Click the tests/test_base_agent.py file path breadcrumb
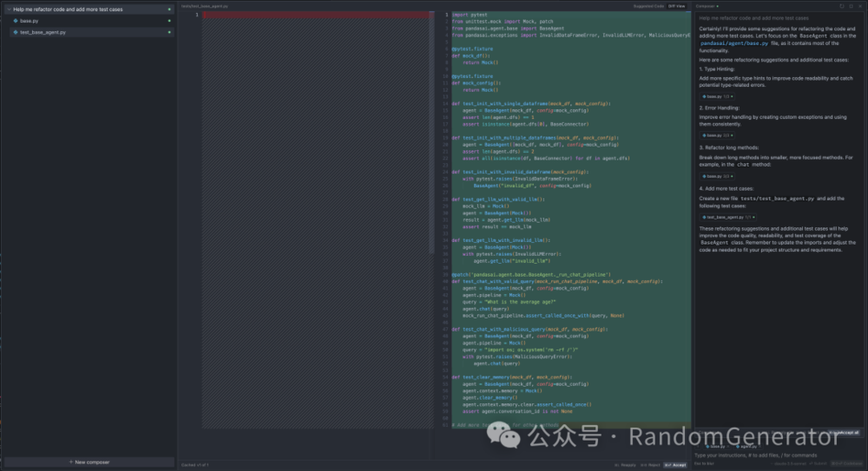This screenshot has height=471, width=868. click(x=204, y=6)
